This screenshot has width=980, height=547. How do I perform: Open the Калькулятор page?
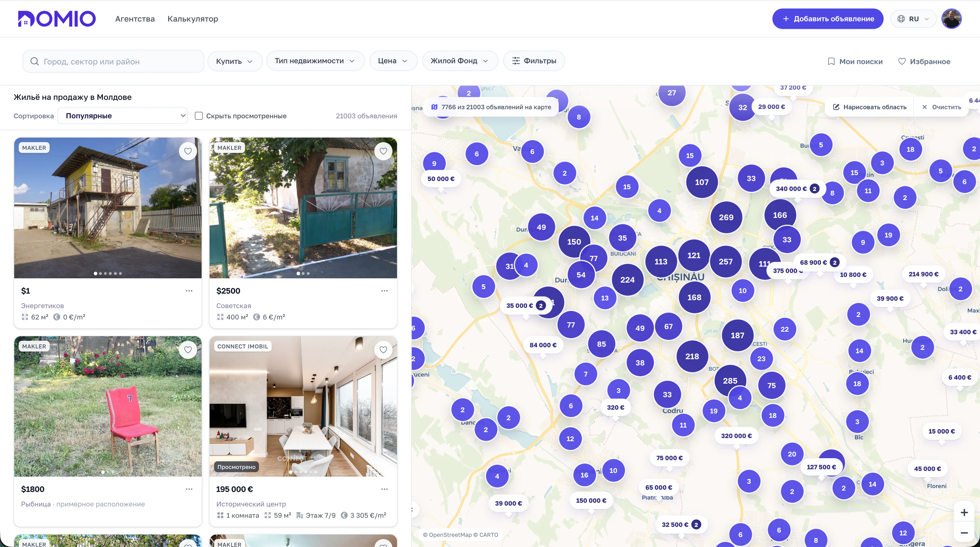193,19
